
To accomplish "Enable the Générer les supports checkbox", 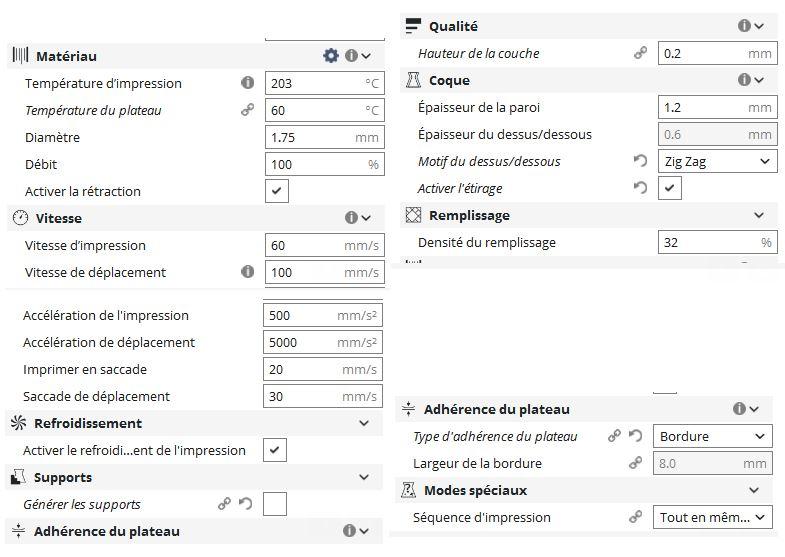I will tap(275, 503).
